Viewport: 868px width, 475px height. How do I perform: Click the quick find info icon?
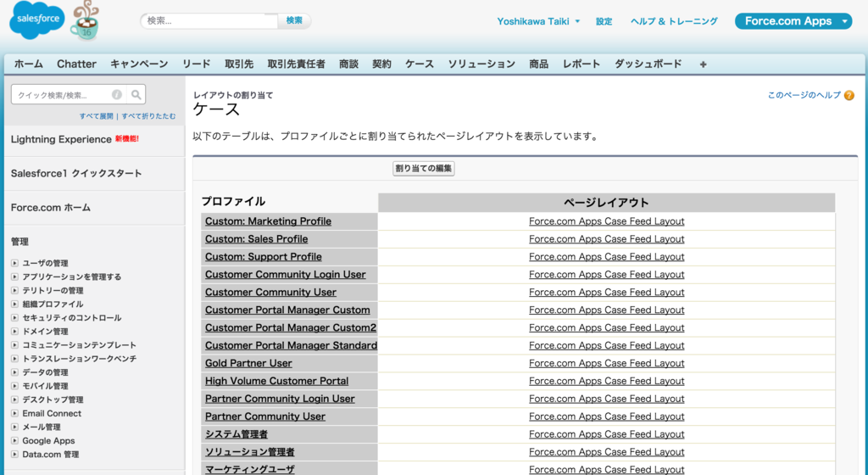pyautogui.click(x=117, y=95)
